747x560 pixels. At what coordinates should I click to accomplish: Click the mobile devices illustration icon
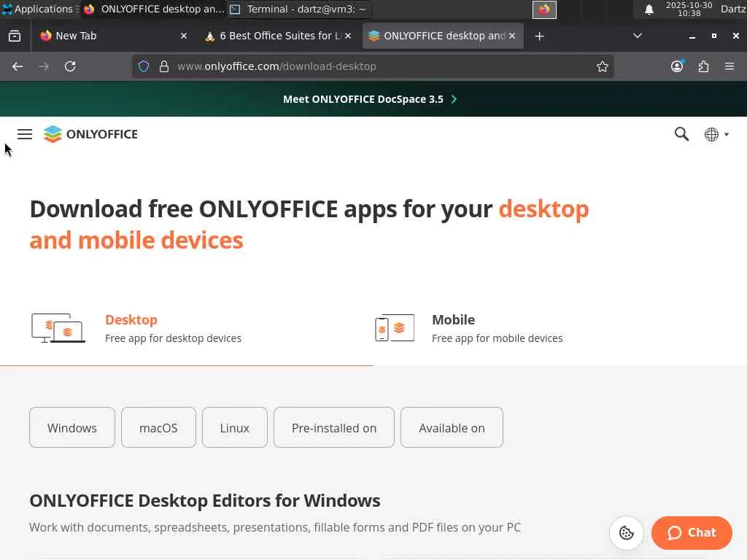395,328
